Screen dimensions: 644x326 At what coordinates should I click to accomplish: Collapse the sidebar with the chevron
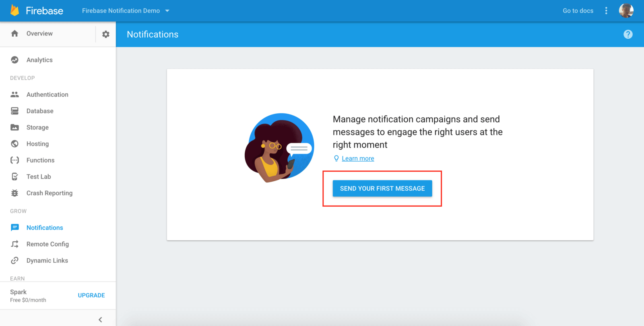pos(100,320)
